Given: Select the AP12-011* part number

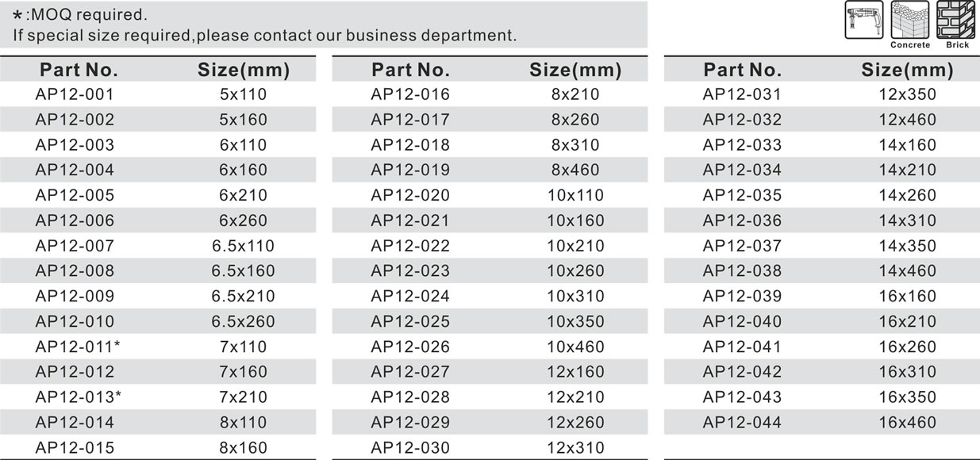Looking at the screenshot, I should point(78,347).
